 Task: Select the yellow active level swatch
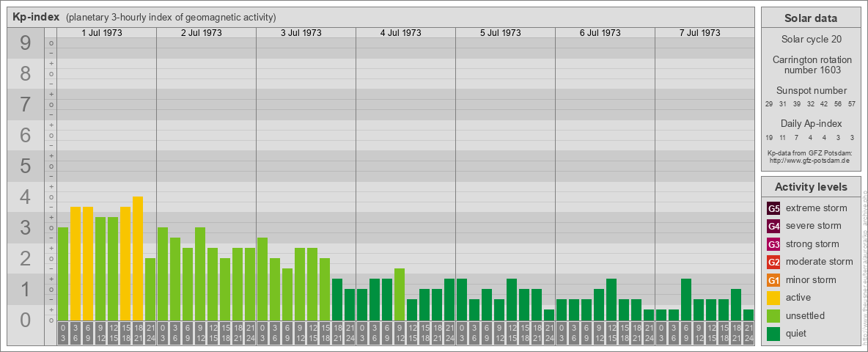773,298
